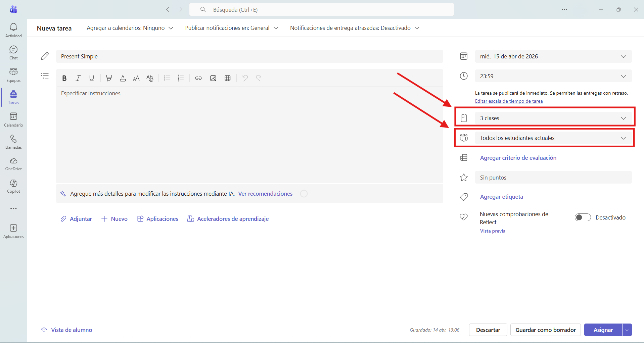This screenshot has width=644, height=343.
Task: Click the Microsoft Teams logo
Action: [13, 9]
